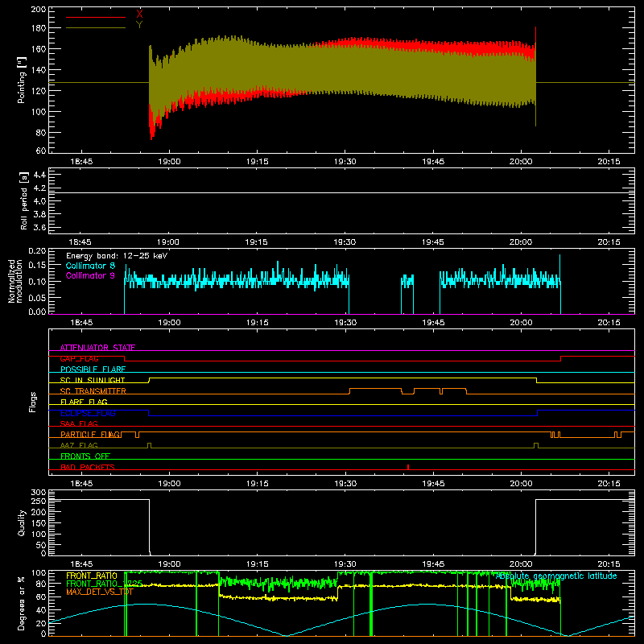The image size is (644, 644).
Task: Click the 20:15 tick label under Quality plot
Action: click(609, 564)
